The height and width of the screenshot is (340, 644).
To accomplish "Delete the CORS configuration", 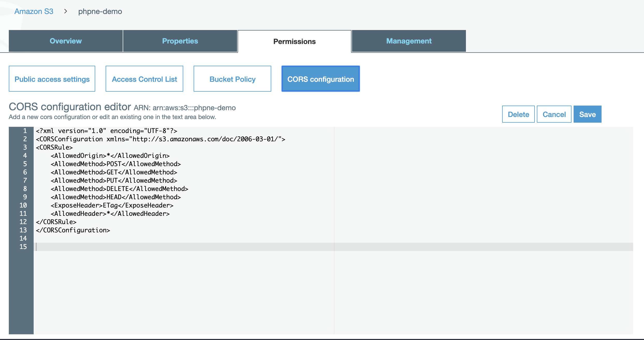I will tap(518, 114).
